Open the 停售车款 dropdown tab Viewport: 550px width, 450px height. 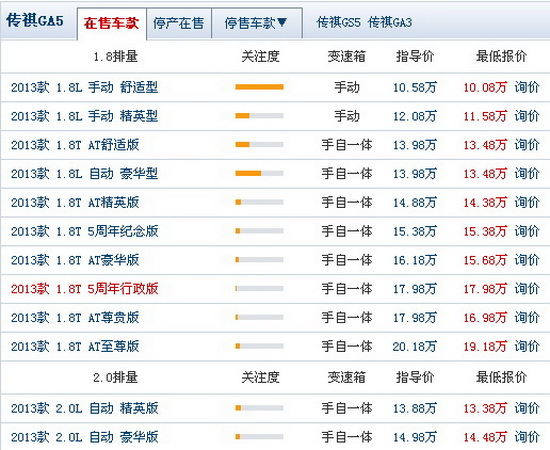click(x=256, y=23)
